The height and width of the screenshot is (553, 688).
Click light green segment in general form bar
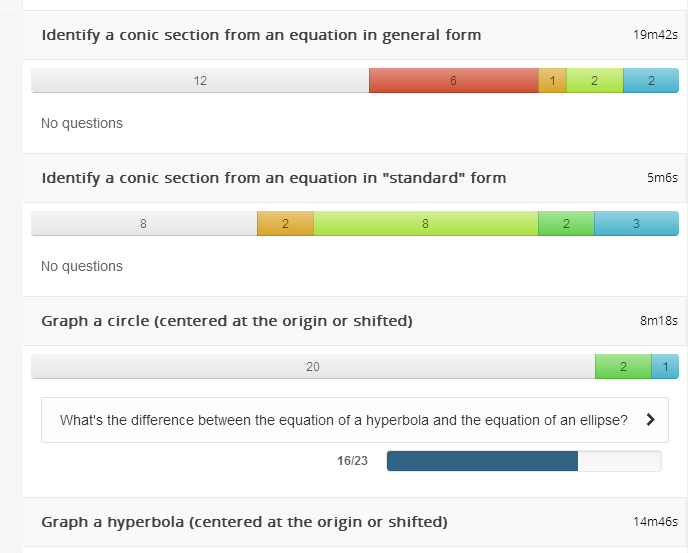pos(594,81)
